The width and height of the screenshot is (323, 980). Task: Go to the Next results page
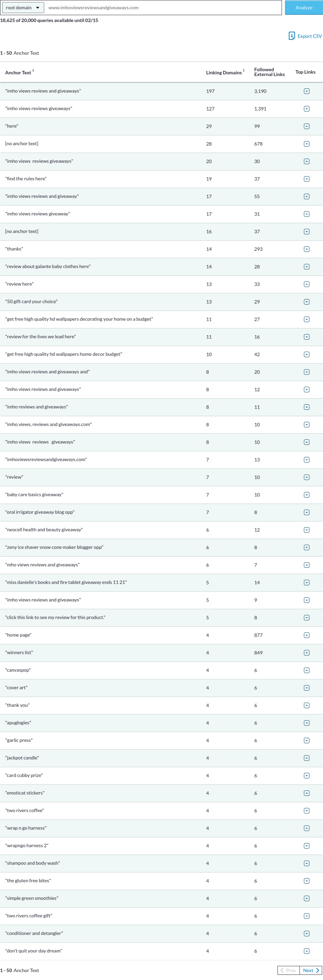pos(311,970)
